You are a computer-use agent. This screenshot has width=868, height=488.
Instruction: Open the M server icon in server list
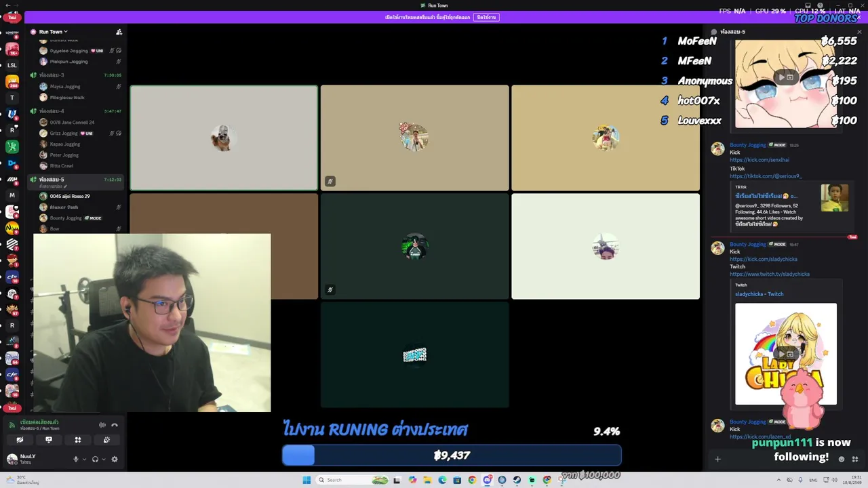pos(12,195)
